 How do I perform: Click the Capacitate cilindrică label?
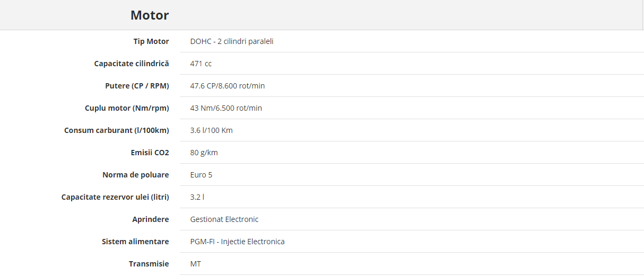(x=132, y=64)
